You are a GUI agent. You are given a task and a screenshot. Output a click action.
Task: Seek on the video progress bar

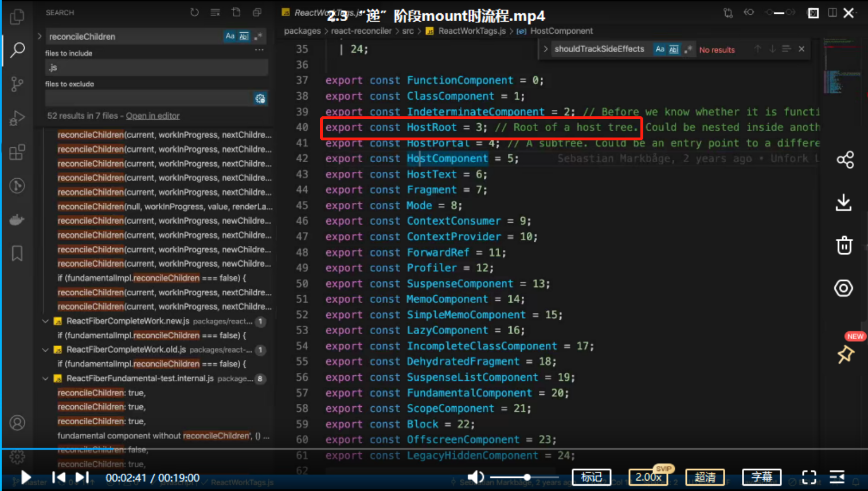[x=434, y=449]
